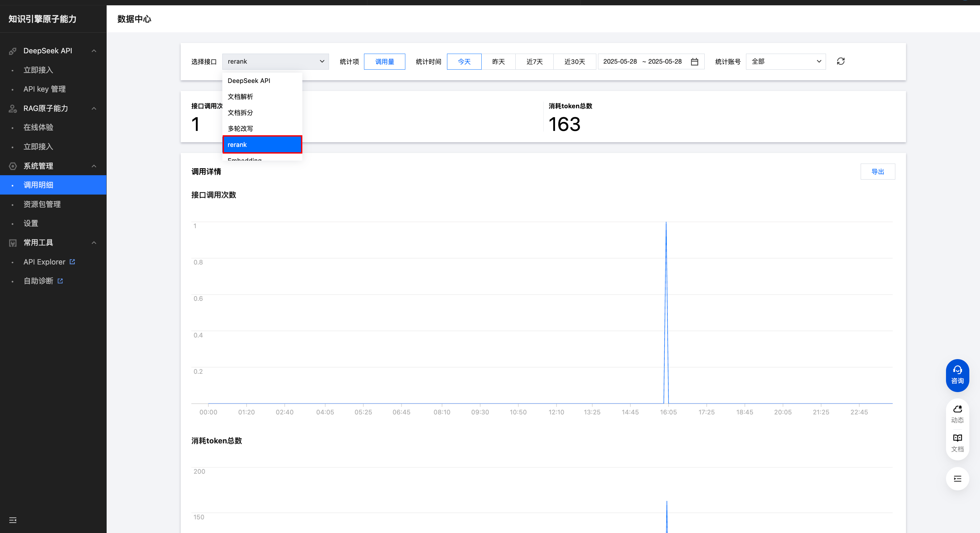Click external link icon beside API Explorer
The height and width of the screenshot is (533, 980).
click(x=72, y=262)
